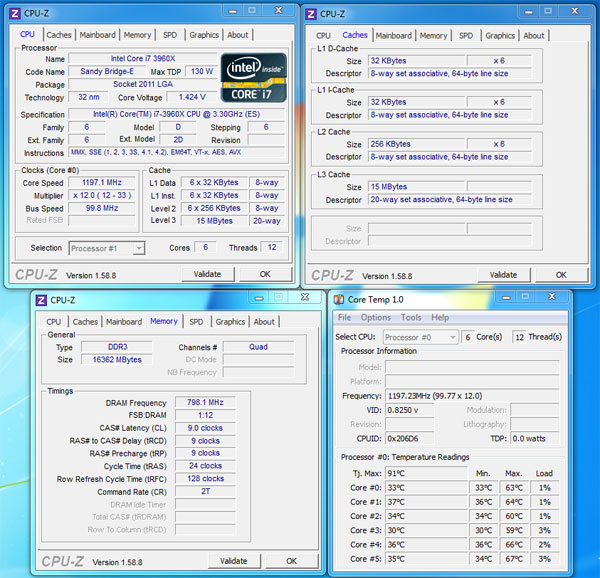
Task: Open the Help menu in Core Temp
Action: 440,317
